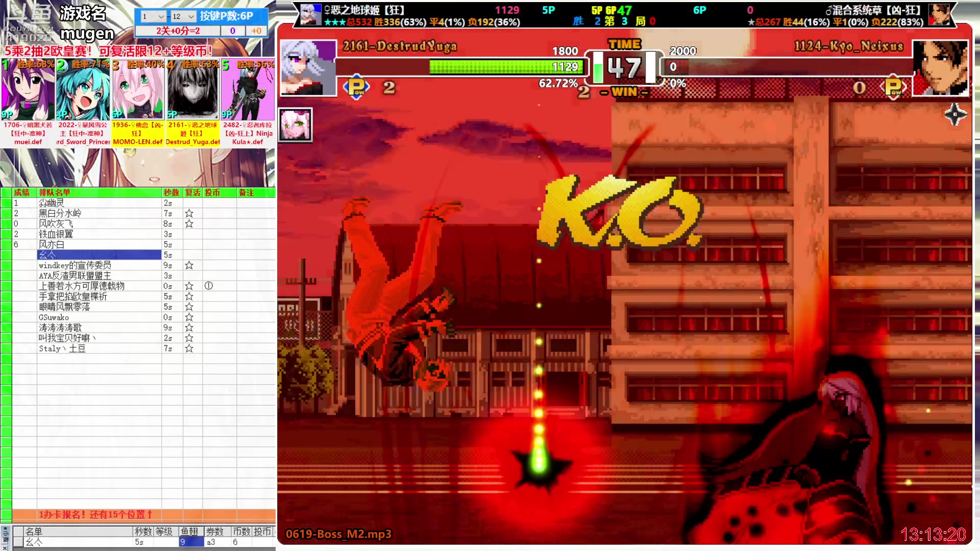Click 9s seconds cell for 涛涛涛歌

[172, 328]
